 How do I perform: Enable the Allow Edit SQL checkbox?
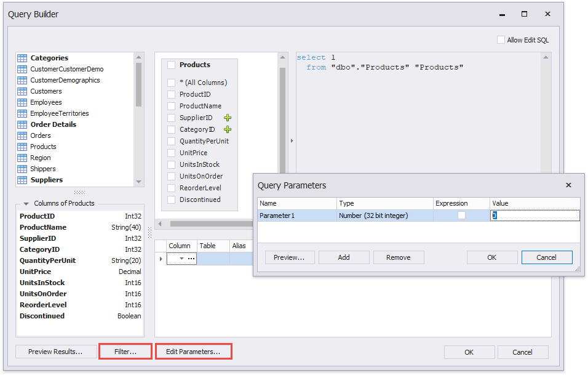point(501,40)
